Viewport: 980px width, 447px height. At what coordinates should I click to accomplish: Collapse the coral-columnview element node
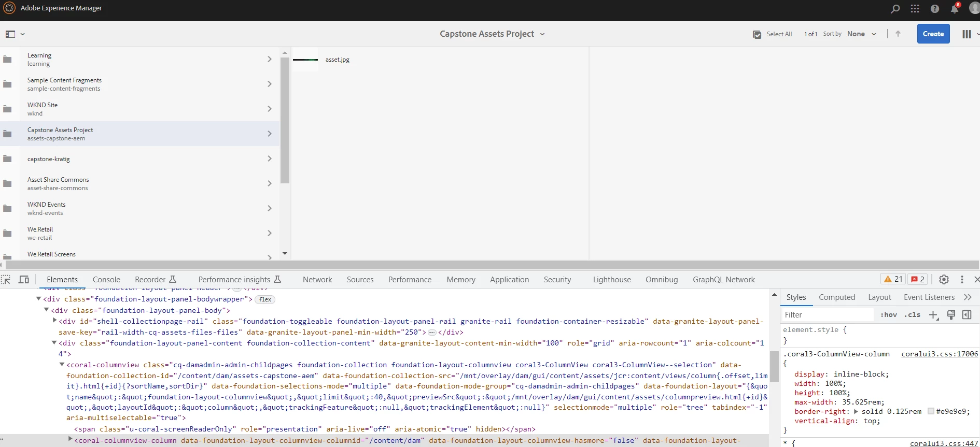pos(62,365)
